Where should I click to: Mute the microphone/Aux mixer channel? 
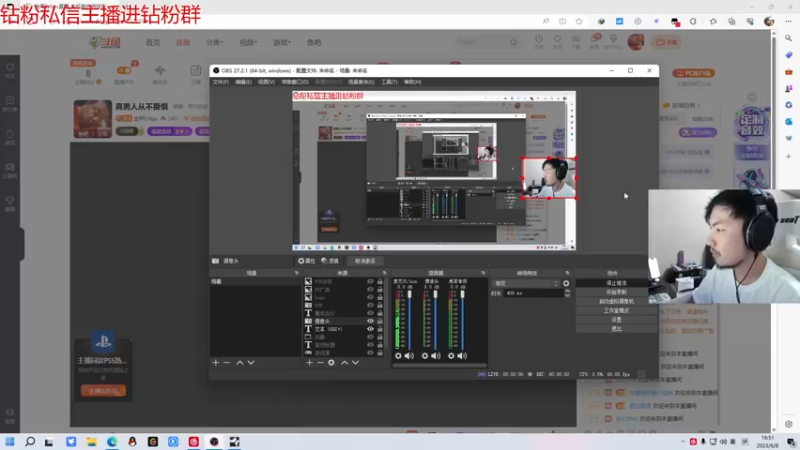pyautogui.click(x=409, y=356)
